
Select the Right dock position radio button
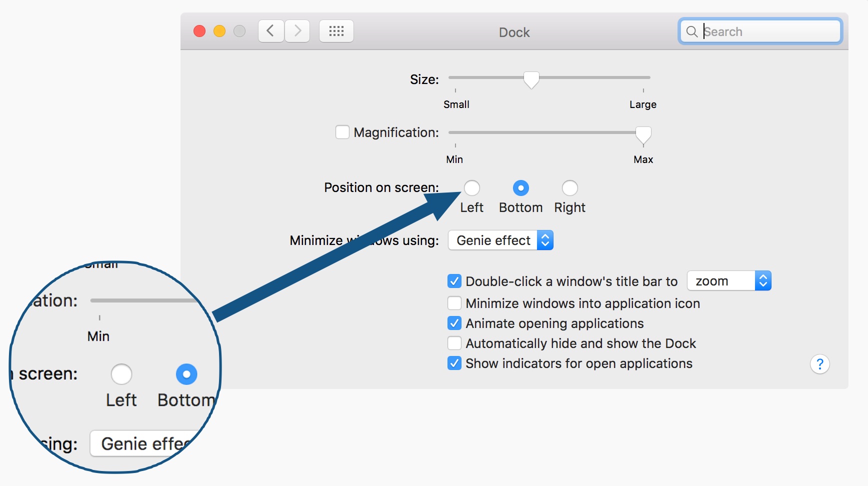coord(569,187)
